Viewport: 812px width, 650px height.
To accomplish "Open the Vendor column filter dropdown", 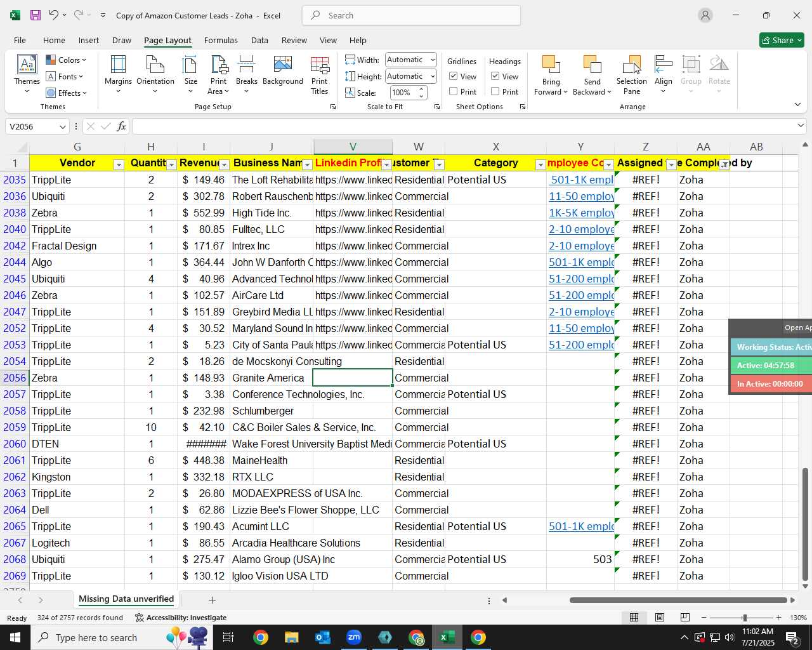I will [x=119, y=165].
